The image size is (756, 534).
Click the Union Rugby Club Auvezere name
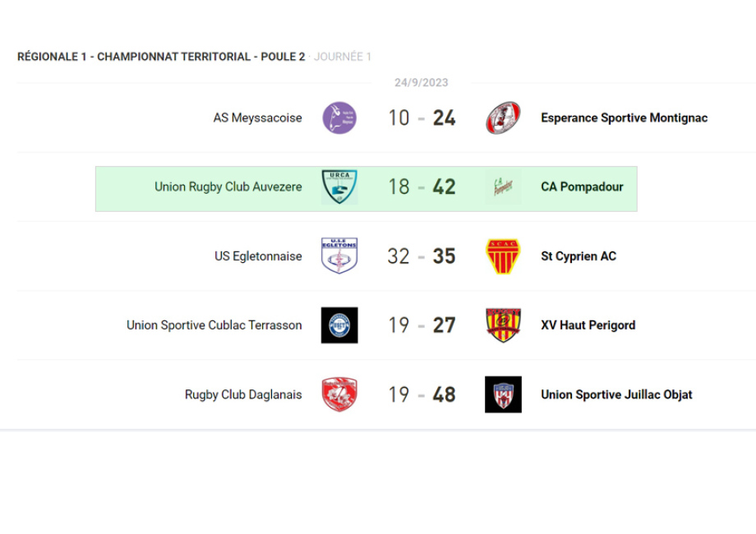tap(228, 187)
